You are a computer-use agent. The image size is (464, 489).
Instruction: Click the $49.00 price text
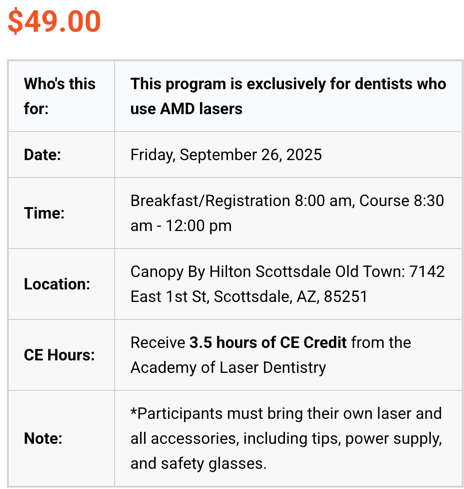(x=54, y=21)
